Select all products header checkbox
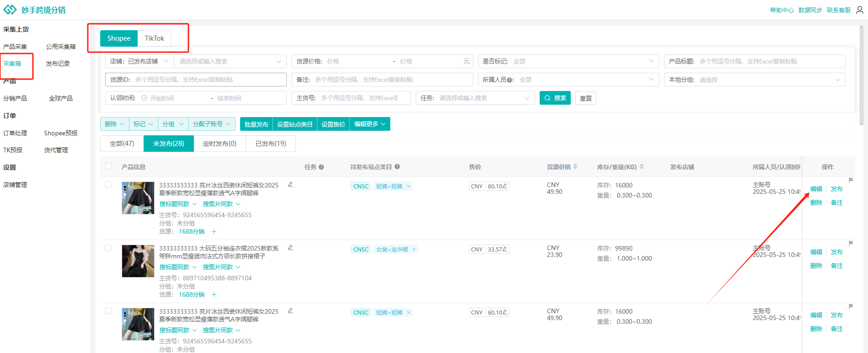This screenshot has height=353, width=868. 108,166
